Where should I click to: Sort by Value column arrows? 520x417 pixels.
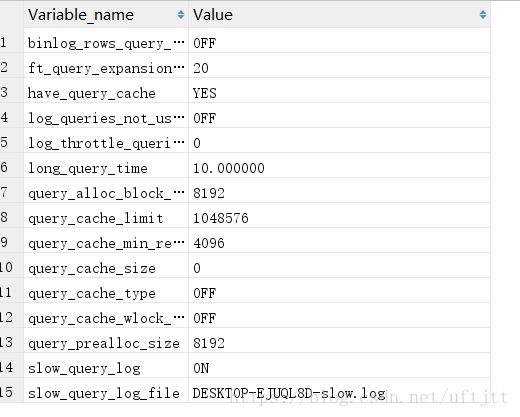pos(483,15)
